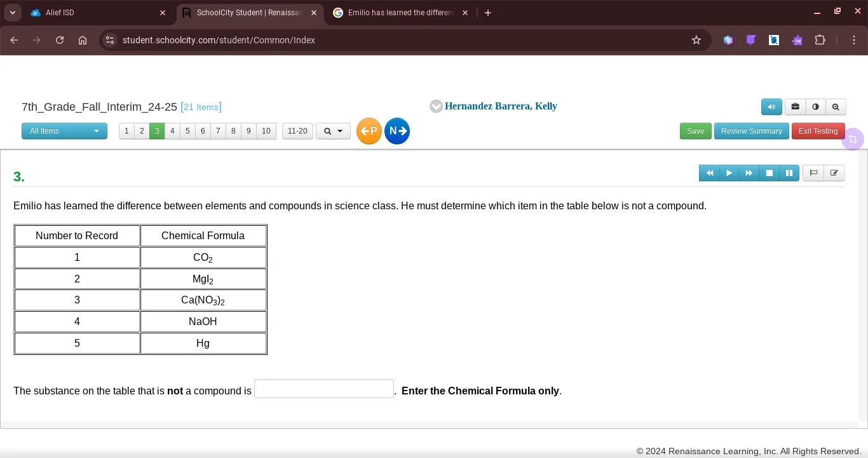Stop the audio playback
This screenshot has width=868, height=458.
pos(769,173)
